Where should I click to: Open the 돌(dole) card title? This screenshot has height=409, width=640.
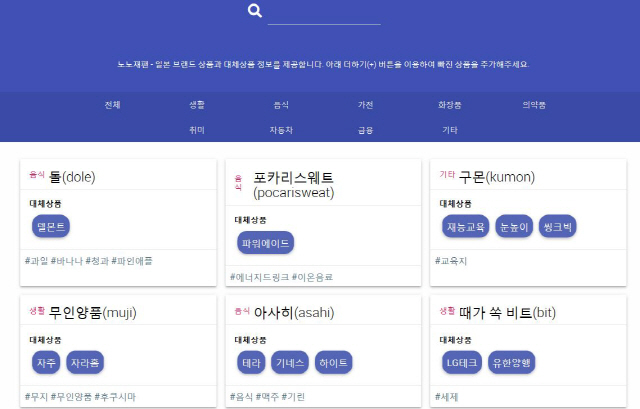click(72, 177)
